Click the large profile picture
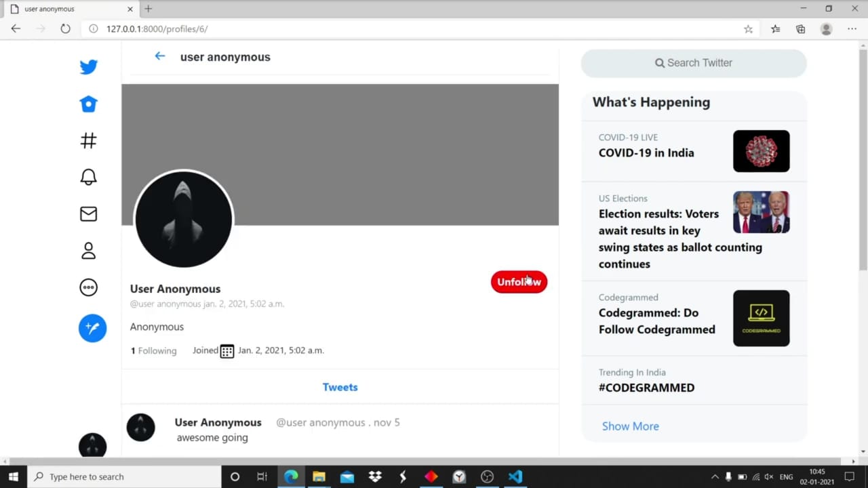 (x=183, y=219)
